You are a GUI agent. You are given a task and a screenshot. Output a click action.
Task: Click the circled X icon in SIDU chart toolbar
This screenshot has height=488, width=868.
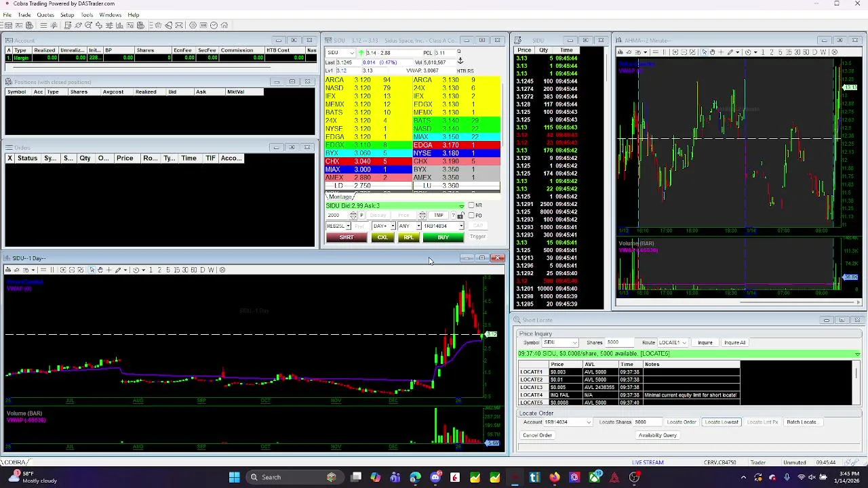(222, 270)
